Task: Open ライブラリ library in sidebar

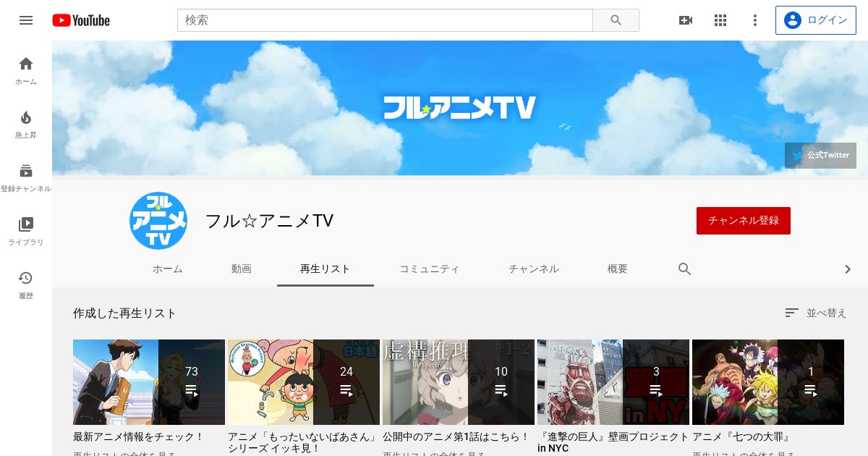Action: 26,232
